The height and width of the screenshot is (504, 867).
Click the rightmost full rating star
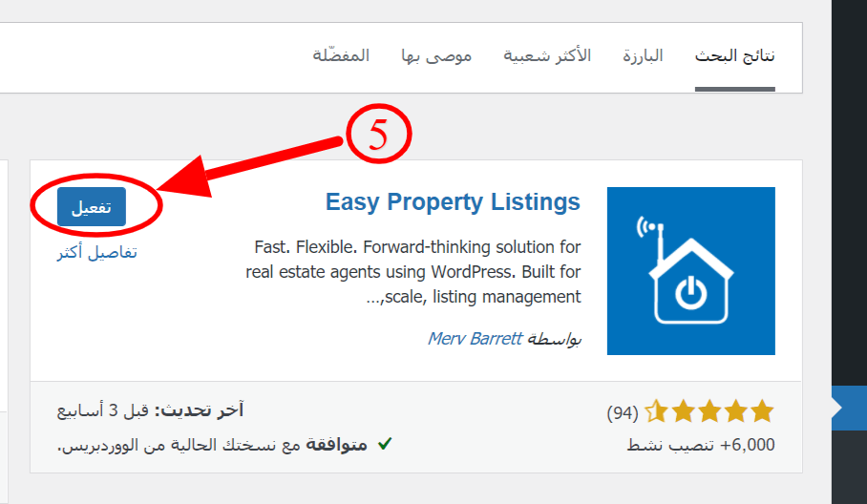click(762, 412)
